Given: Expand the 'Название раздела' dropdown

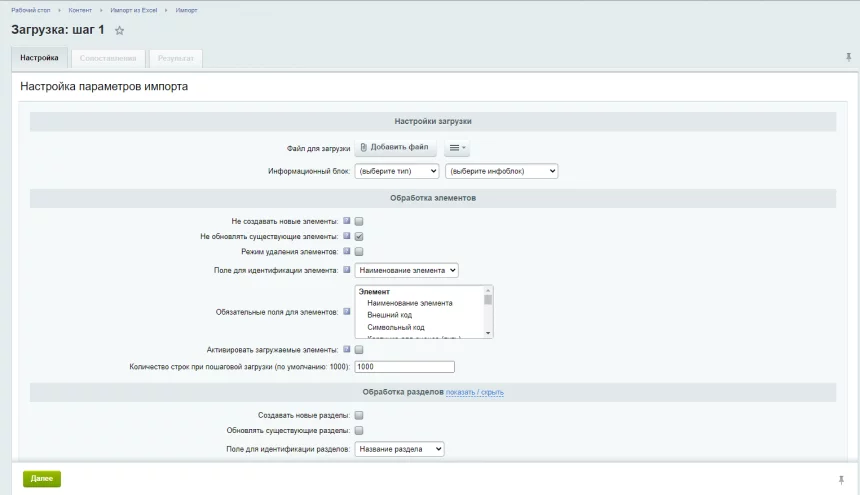Looking at the screenshot, I should [399, 449].
